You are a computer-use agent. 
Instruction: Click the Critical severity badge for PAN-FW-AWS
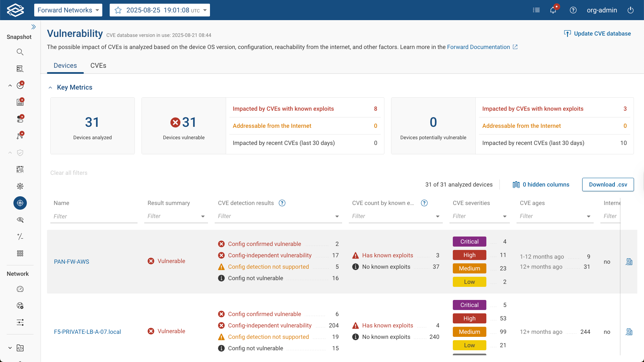point(469,242)
